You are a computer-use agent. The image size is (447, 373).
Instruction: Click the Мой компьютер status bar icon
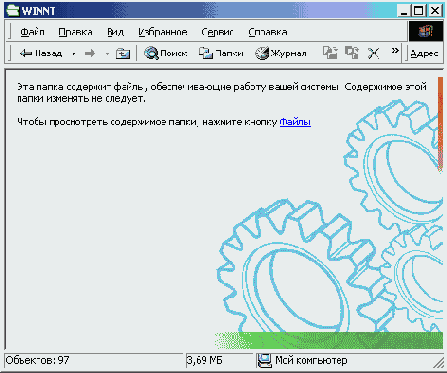point(265,360)
